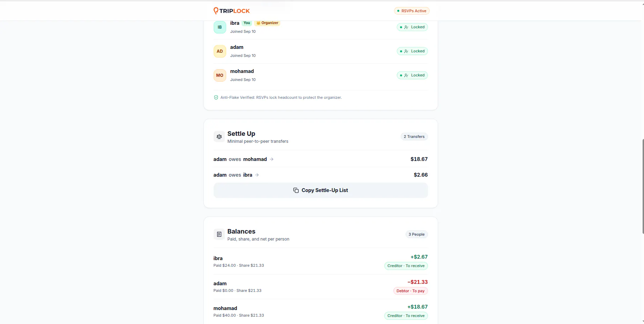Image resolution: width=644 pixels, height=324 pixels.
Task: Click the Anti-Flake Verified notice text
Action: pyautogui.click(x=281, y=97)
